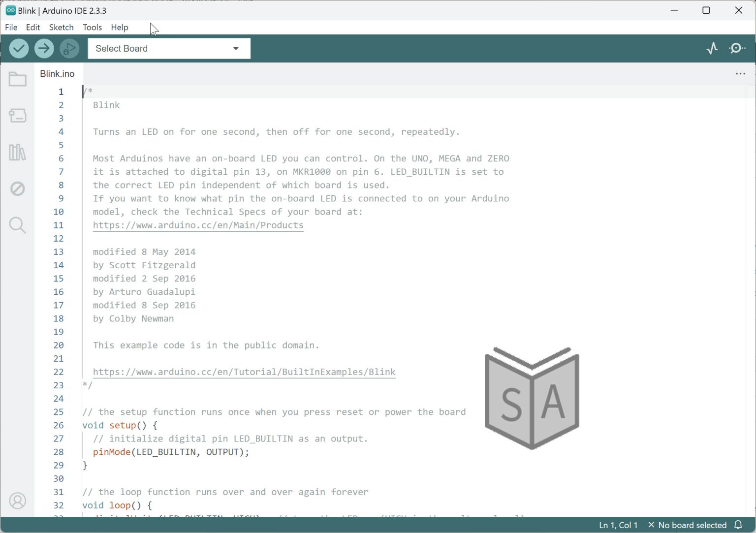This screenshot has height=533, width=756.
Task: Click the No board selected status item
Action: click(x=691, y=525)
